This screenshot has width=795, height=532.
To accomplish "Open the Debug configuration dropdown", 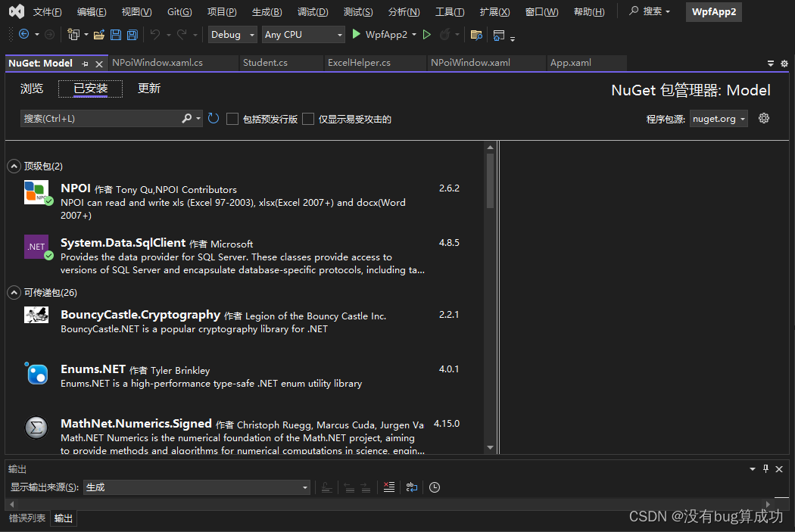I will pos(232,35).
